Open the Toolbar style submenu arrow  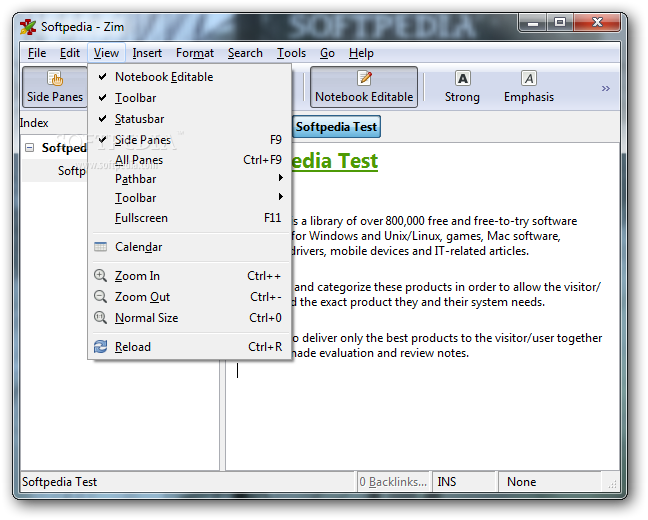[x=281, y=197]
